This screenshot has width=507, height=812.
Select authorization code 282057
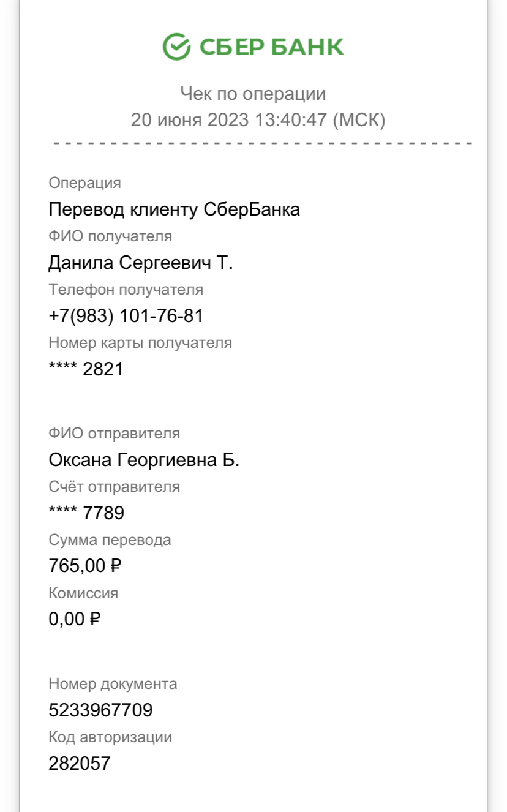[80, 764]
